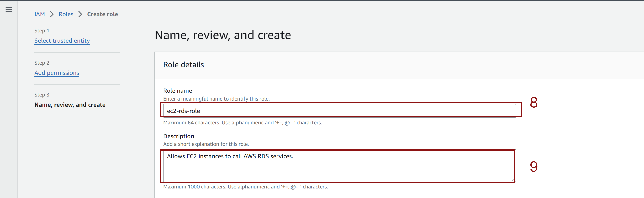This screenshot has width=644, height=198.
Task: Click 'Enter a meaningful name' helper text
Action: click(216, 99)
